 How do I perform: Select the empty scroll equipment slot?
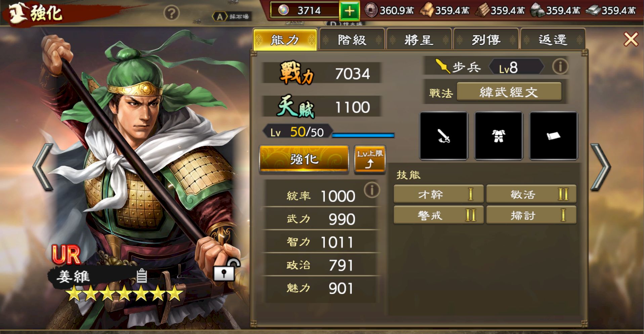[553, 136]
